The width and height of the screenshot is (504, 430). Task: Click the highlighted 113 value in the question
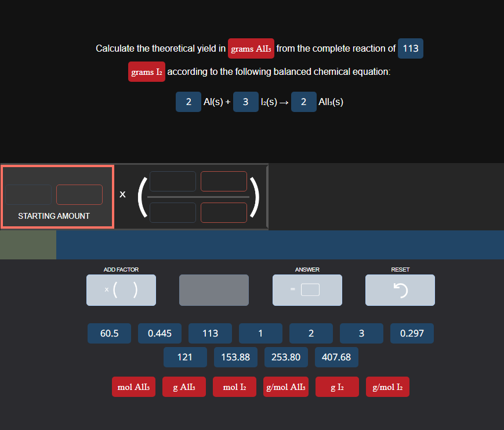pos(410,49)
